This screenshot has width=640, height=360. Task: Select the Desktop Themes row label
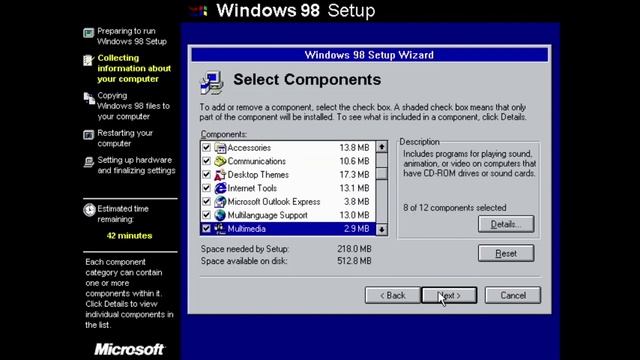258,175
